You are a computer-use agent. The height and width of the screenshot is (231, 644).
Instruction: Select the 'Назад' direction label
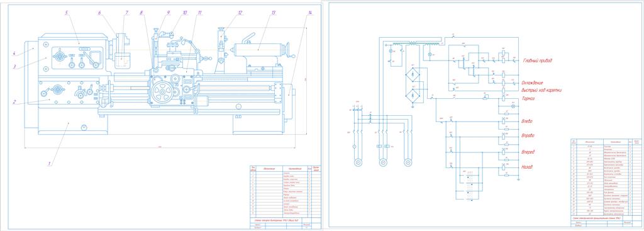(x=528, y=167)
